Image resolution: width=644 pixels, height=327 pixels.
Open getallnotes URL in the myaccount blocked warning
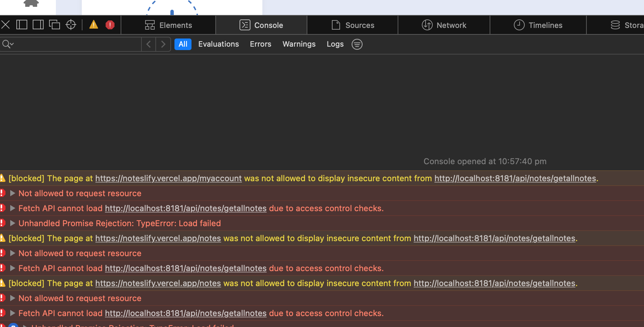515,178
